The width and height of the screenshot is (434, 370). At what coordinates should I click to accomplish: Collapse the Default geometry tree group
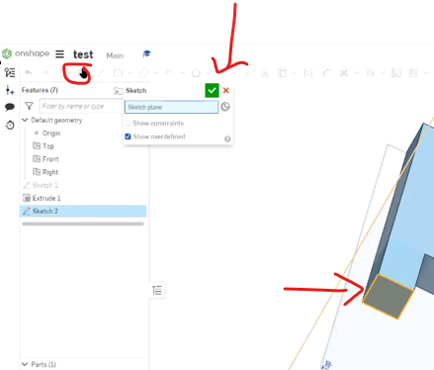pos(25,120)
